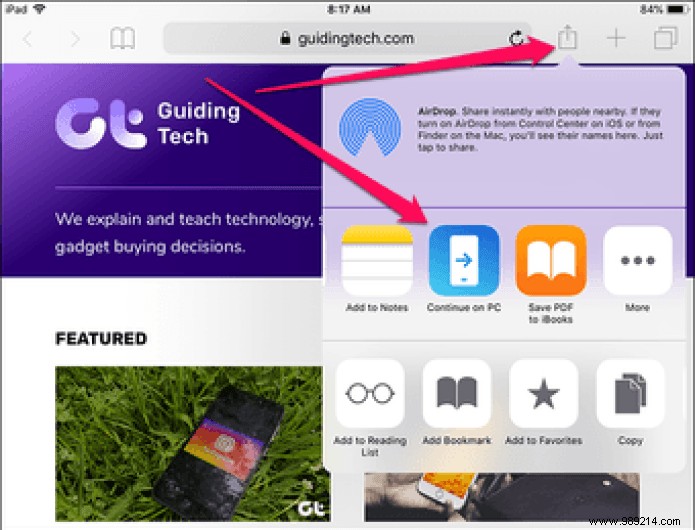Tap the Share icon in Safari toolbar
The height and width of the screenshot is (530, 695).
click(x=567, y=38)
